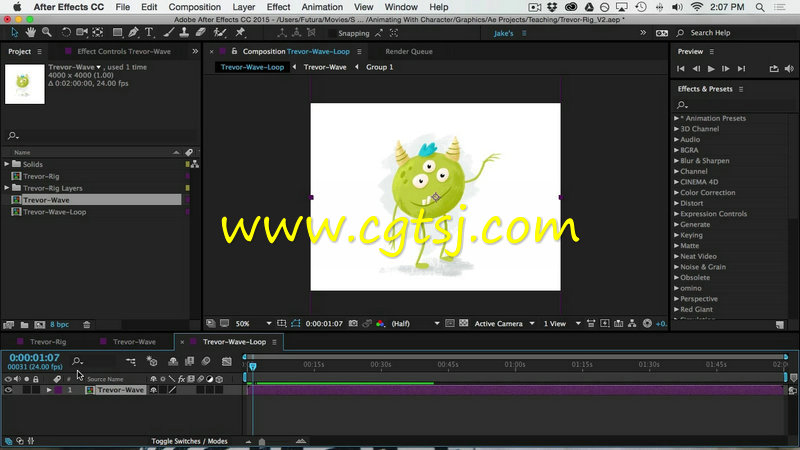Click Toggle Switches / Modes button

pos(189,441)
